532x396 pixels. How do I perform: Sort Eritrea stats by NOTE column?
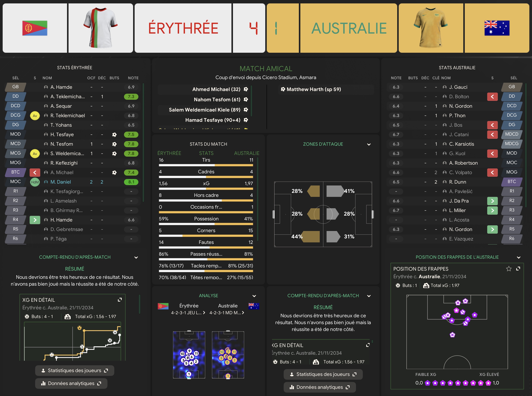[x=133, y=78]
